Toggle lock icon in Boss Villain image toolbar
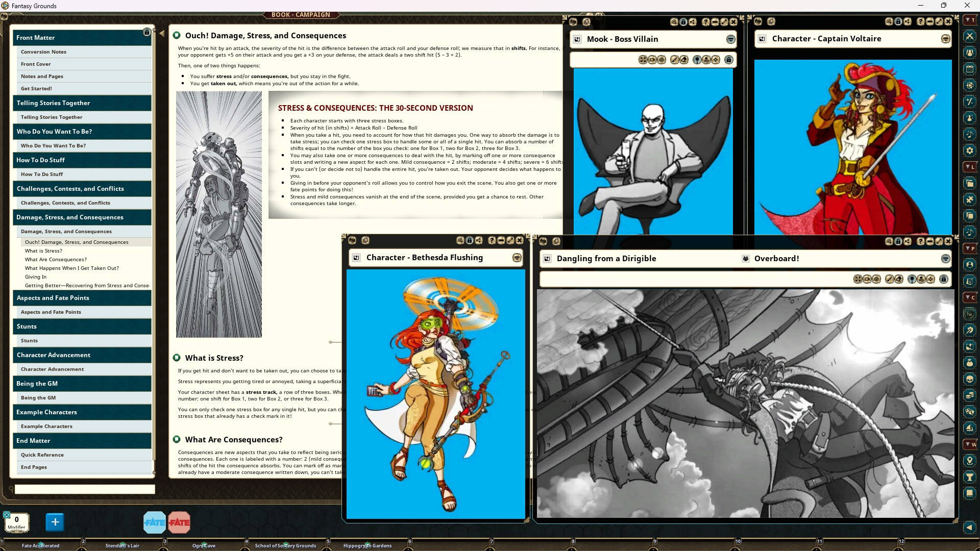The width and height of the screenshot is (980, 551). [x=729, y=60]
